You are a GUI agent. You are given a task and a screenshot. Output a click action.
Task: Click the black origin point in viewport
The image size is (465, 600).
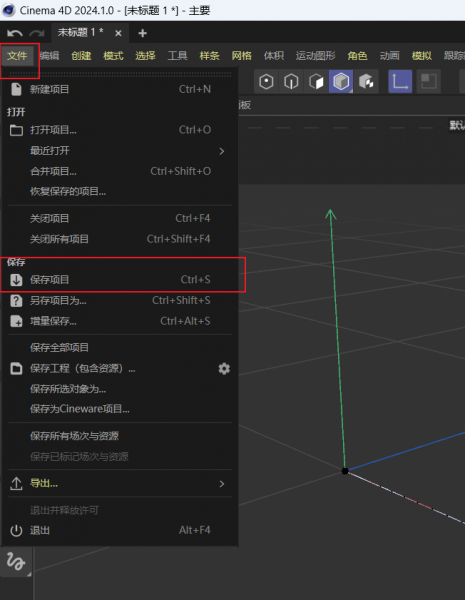coord(345,471)
